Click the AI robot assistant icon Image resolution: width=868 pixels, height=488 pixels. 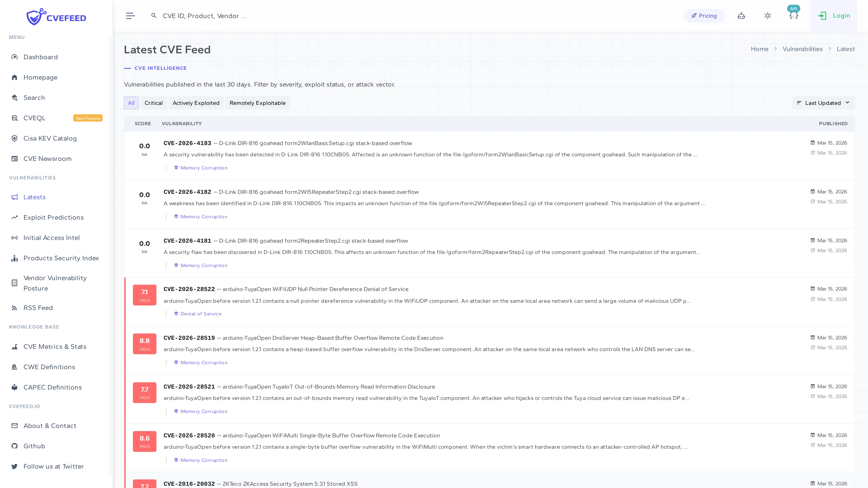pos(741,16)
